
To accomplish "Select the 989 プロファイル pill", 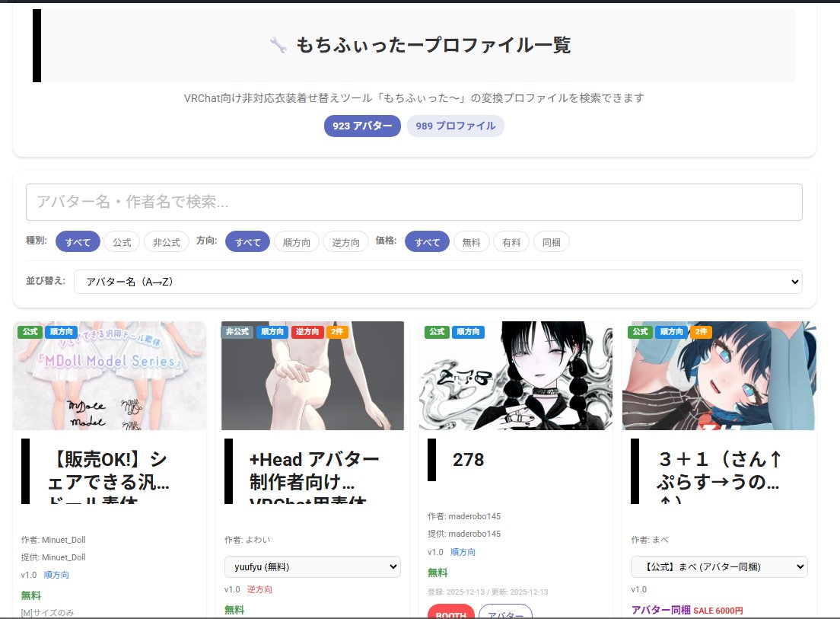I will pyautogui.click(x=455, y=126).
